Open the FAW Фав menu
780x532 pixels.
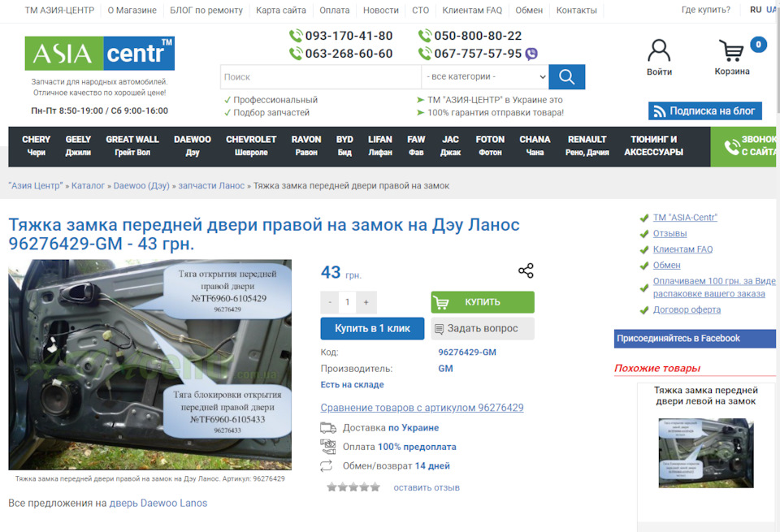416,145
